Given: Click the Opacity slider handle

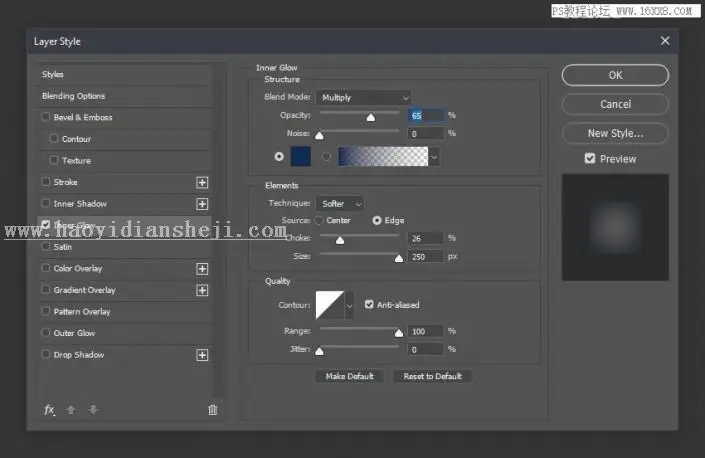Looking at the screenshot, I should point(370,117).
